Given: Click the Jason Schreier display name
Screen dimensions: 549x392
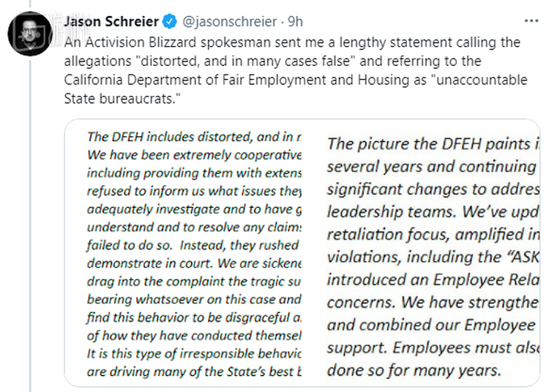Looking at the screenshot, I should pos(110,20).
